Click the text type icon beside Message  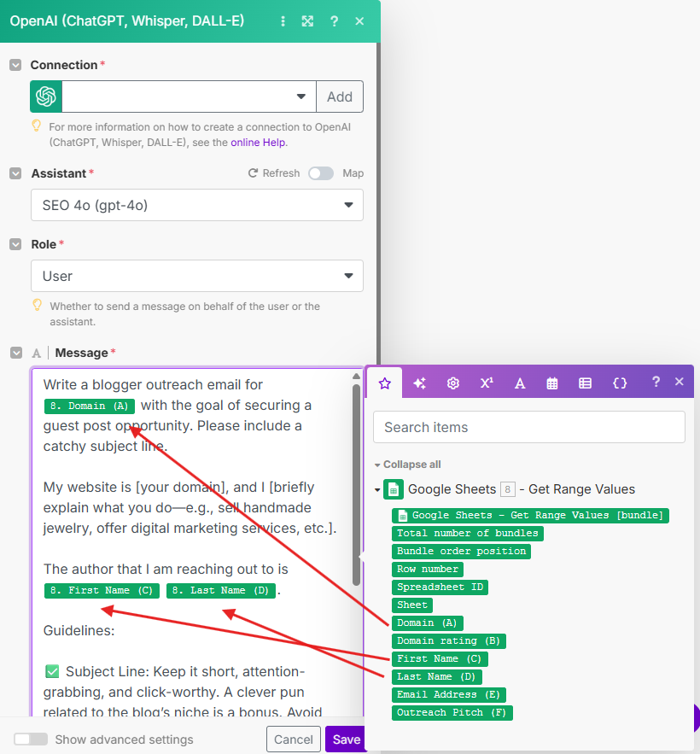[37, 354]
